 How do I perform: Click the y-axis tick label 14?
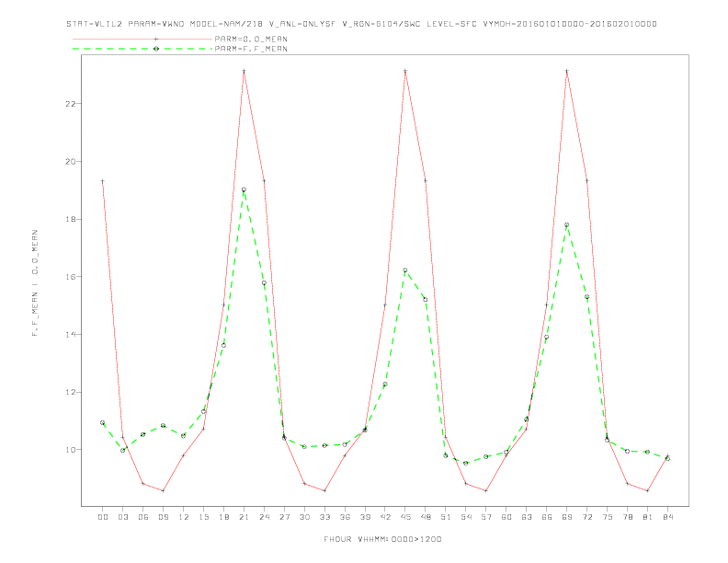pos(71,335)
